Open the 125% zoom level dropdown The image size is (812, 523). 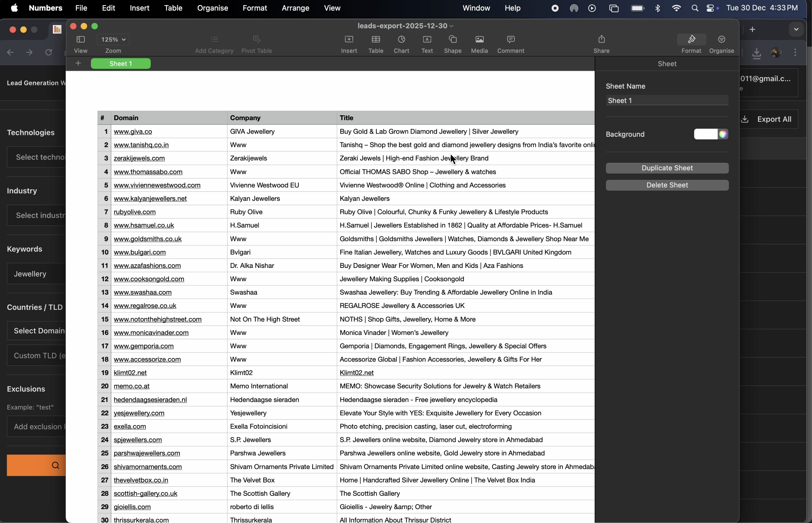coord(113,39)
